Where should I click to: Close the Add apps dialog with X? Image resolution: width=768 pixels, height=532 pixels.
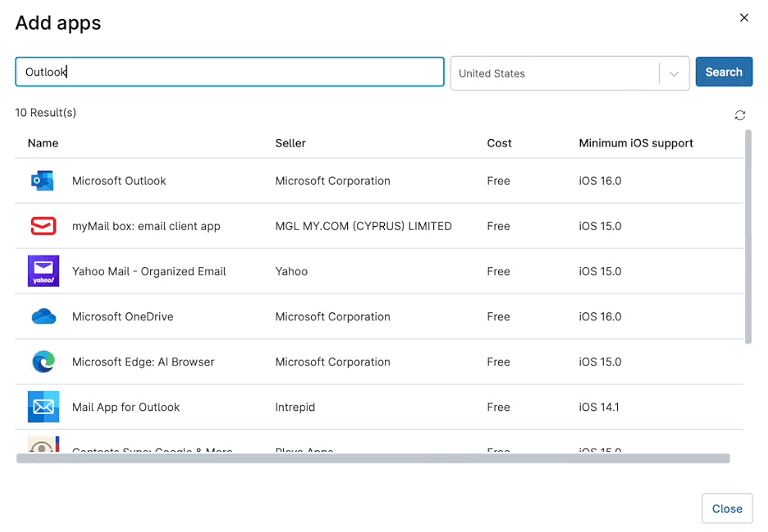click(744, 18)
